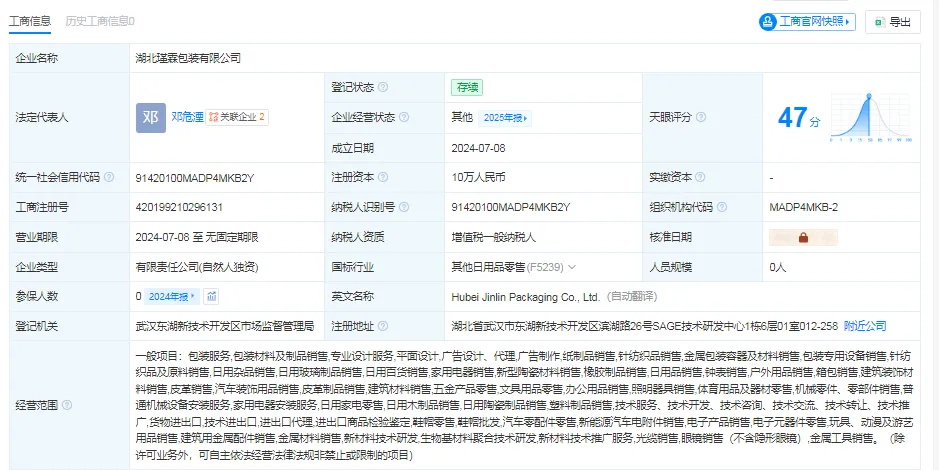Click the 其他 business status value
Viewport: 939px width, 470px height.
(x=462, y=117)
